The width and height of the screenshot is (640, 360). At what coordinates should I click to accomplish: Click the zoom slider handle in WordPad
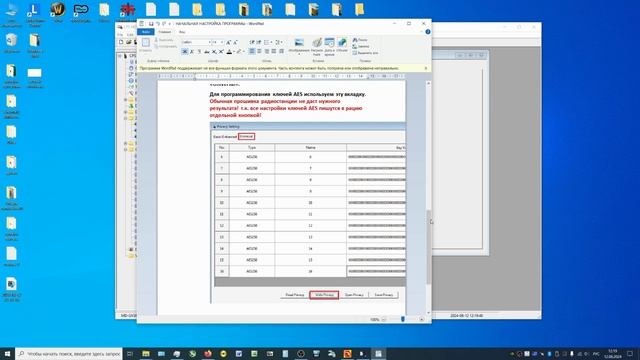coord(403,320)
